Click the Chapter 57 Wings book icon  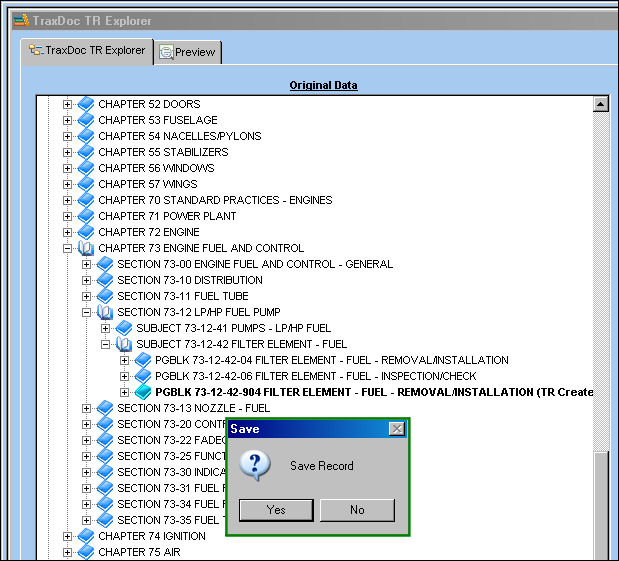click(86, 184)
